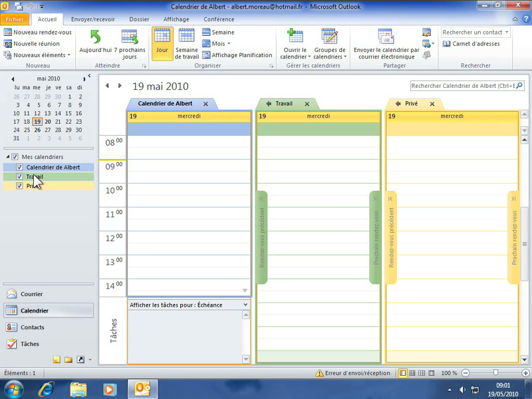Click the zoom slider handle
The height and width of the screenshot is (399, 532).
(495, 373)
